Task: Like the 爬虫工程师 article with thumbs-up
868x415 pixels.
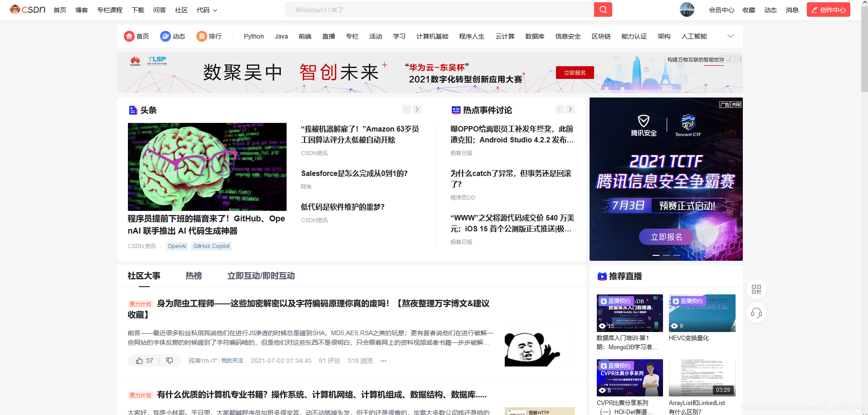Action: pos(140,361)
